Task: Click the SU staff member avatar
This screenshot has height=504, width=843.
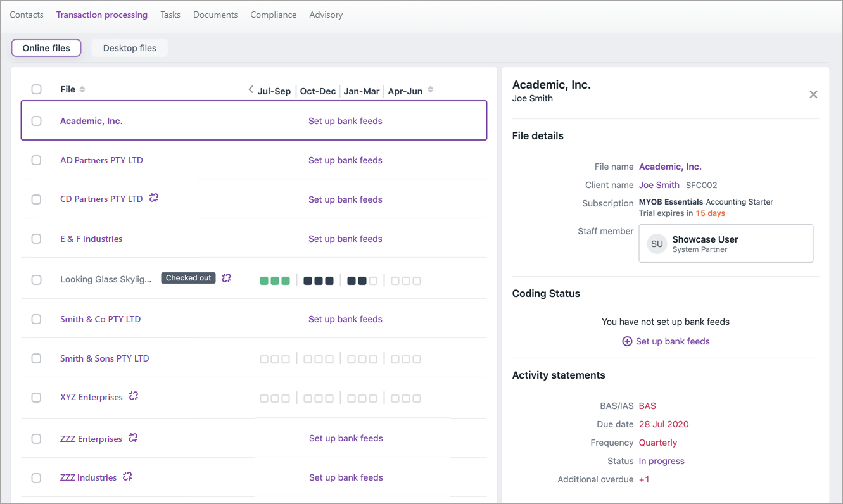Action: 657,244
